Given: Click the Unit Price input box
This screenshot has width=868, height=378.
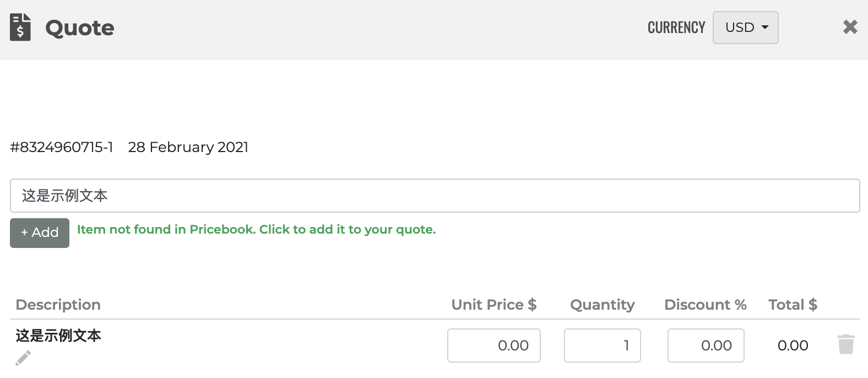Looking at the screenshot, I should click(493, 345).
